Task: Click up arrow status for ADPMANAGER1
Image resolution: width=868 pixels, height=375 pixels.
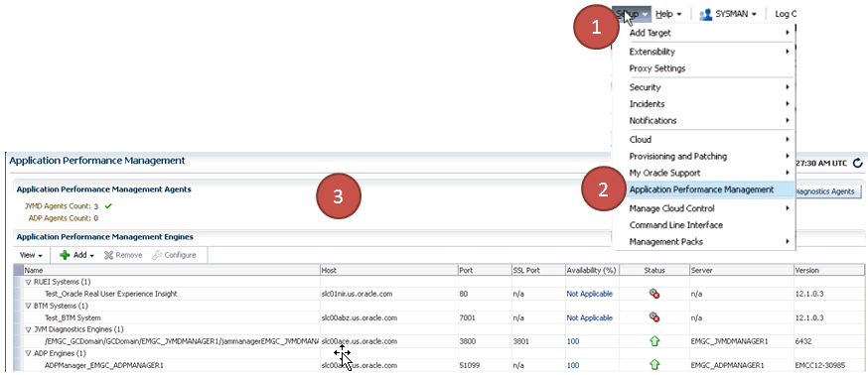Action: pyautogui.click(x=654, y=364)
